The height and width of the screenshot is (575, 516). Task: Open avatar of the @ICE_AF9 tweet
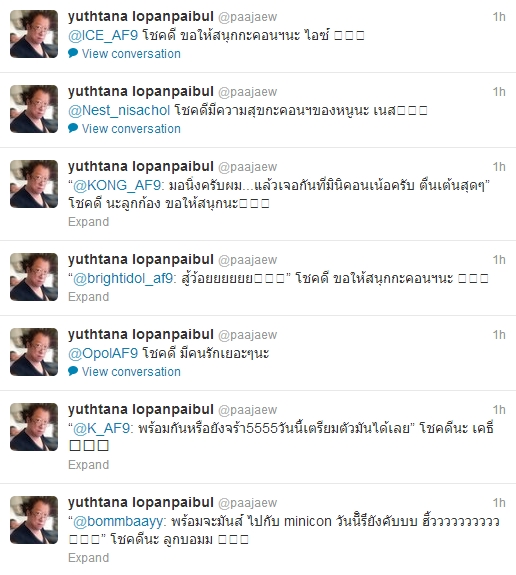34,34
